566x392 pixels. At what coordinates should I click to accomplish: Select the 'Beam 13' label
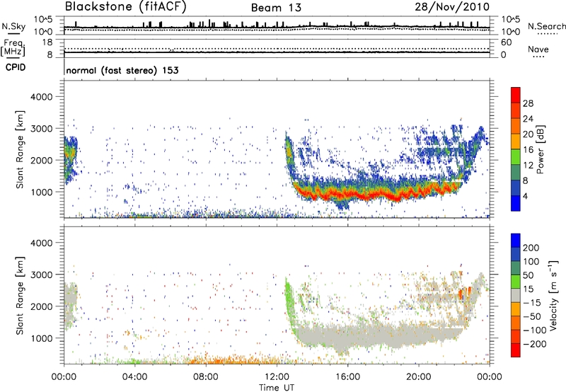point(276,8)
